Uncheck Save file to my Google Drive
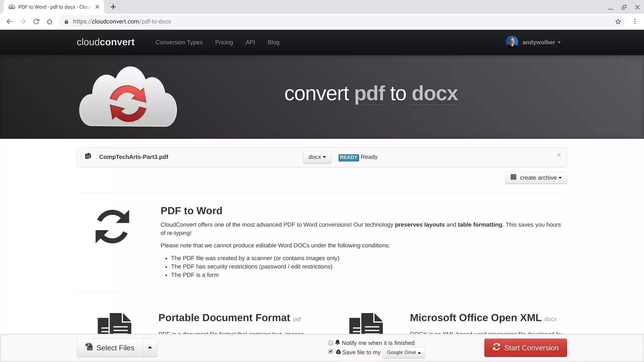The height and width of the screenshot is (362, 644). (x=331, y=352)
